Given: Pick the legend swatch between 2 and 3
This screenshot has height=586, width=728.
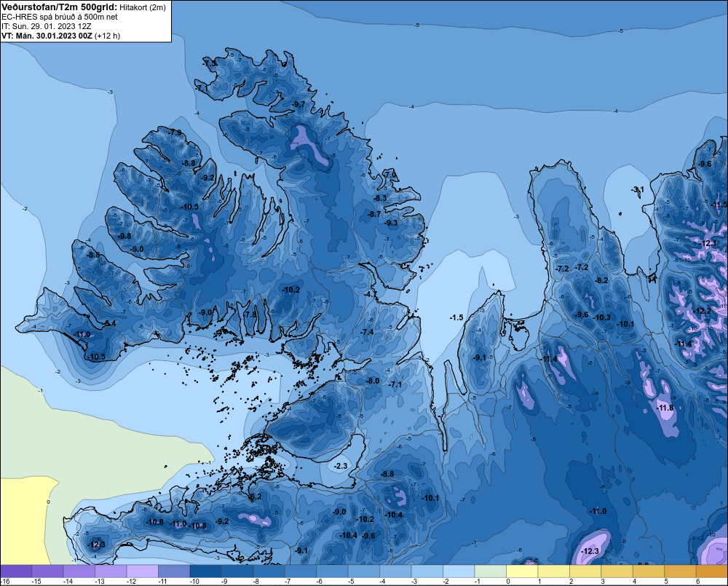Looking at the screenshot, I should 585,571.
